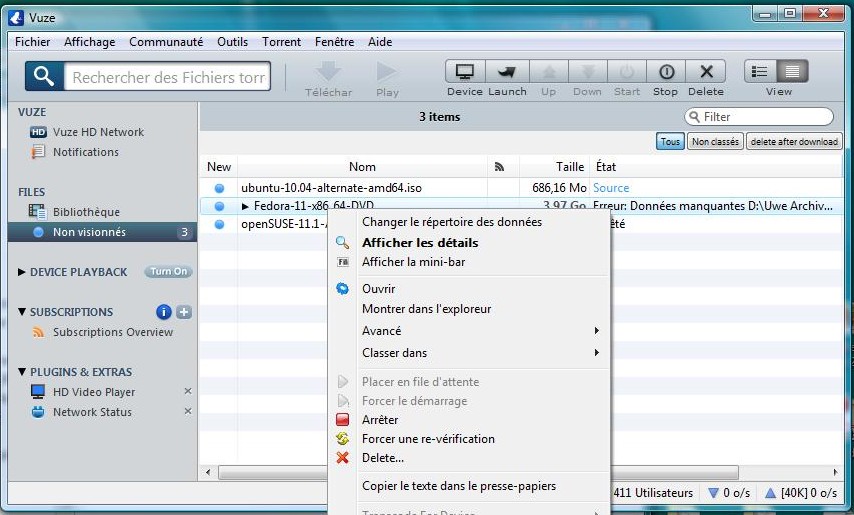This screenshot has width=854, height=515.
Task: Click the Filter search field
Action: [x=765, y=117]
